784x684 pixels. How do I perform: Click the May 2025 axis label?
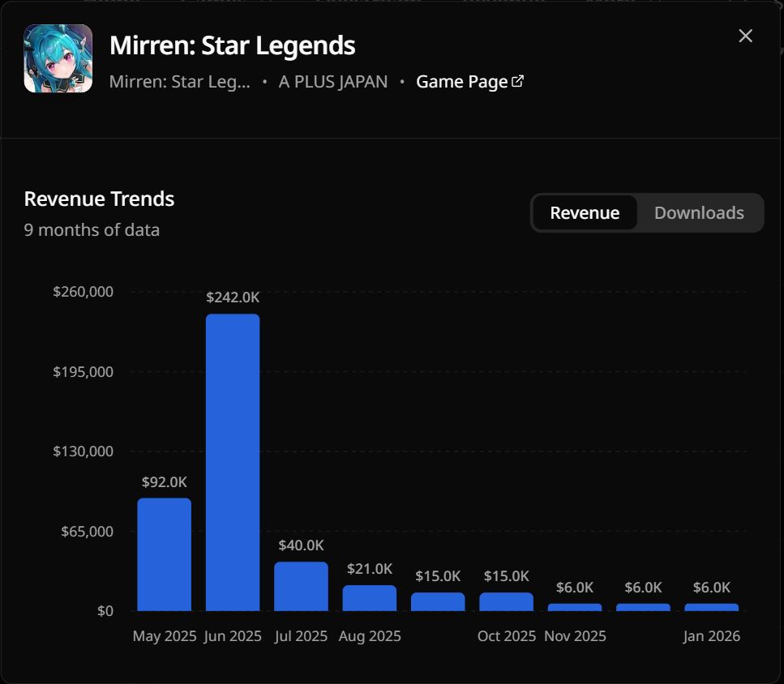tap(165, 636)
